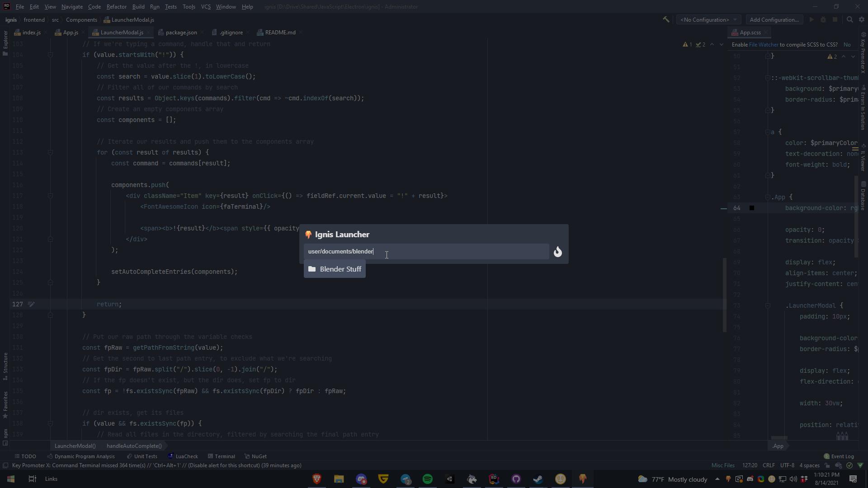Click ignis in the breadcrumb path
The width and height of the screenshot is (868, 488).
point(11,20)
